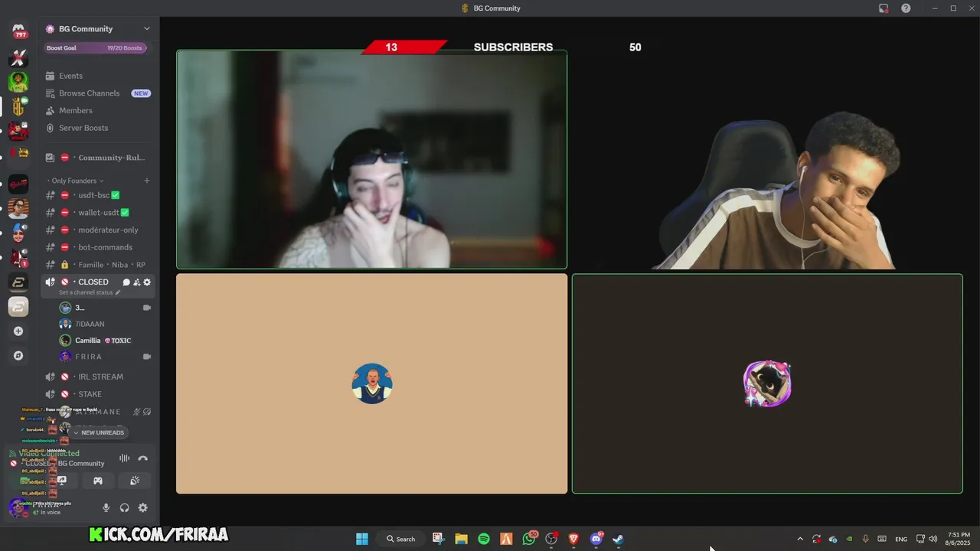This screenshot has width=980, height=551.
Task: Select the usdt-bsc text channel
Action: (x=98, y=195)
